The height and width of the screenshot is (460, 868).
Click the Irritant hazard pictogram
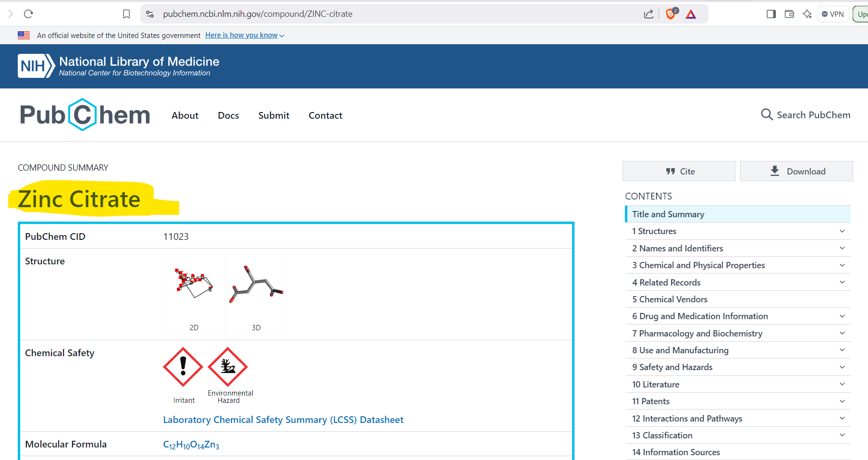pyautogui.click(x=183, y=367)
